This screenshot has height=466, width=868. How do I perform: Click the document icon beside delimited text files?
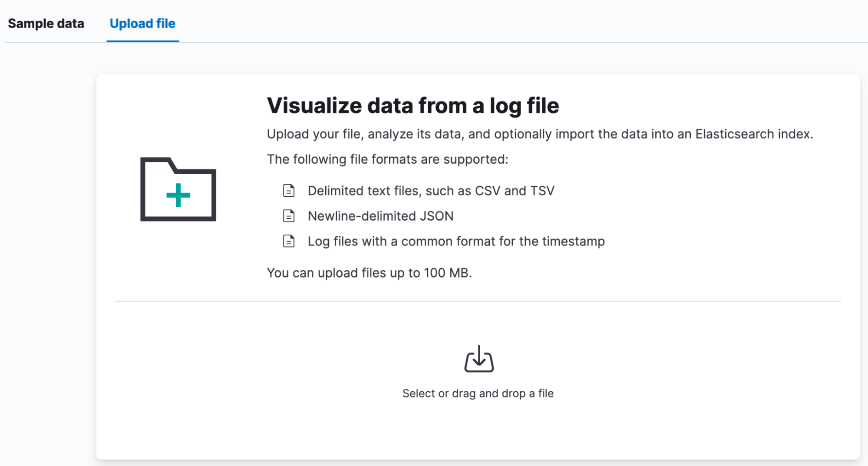point(288,190)
